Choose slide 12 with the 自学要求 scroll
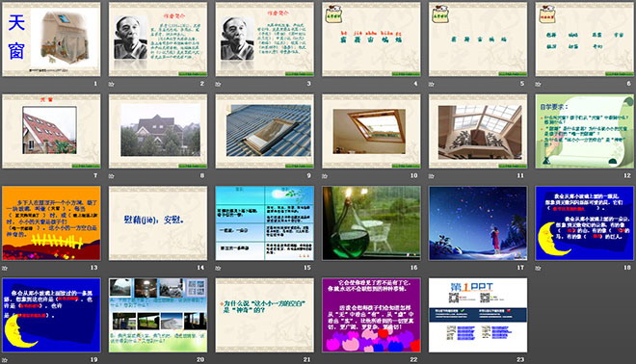636x364 pixels. coord(585,131)
